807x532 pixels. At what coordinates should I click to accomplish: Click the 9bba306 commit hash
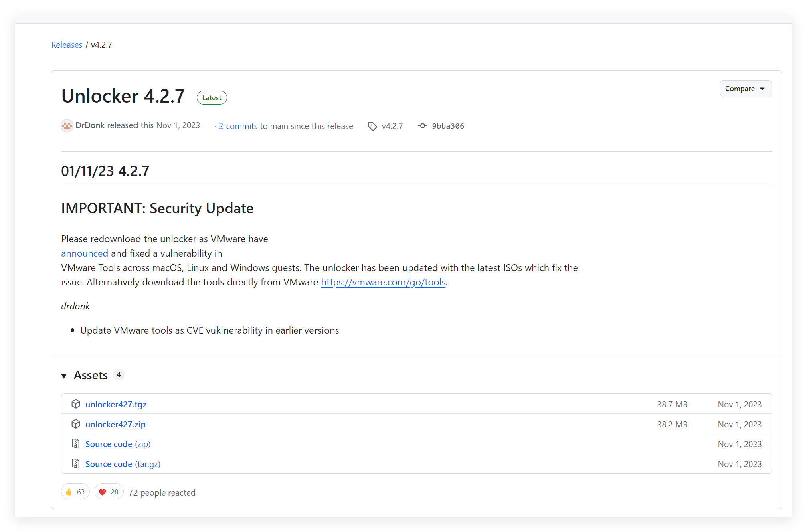tap(448, 126)
